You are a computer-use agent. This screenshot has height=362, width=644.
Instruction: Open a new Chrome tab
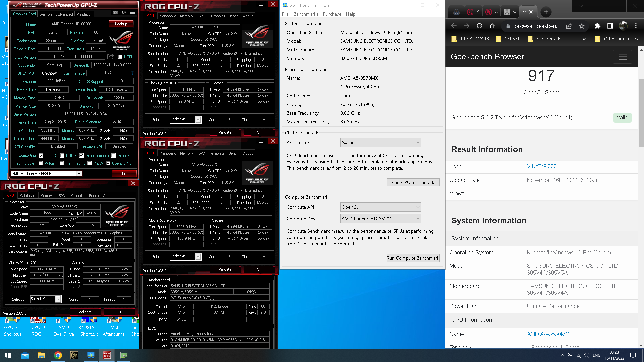pos(546,12)
